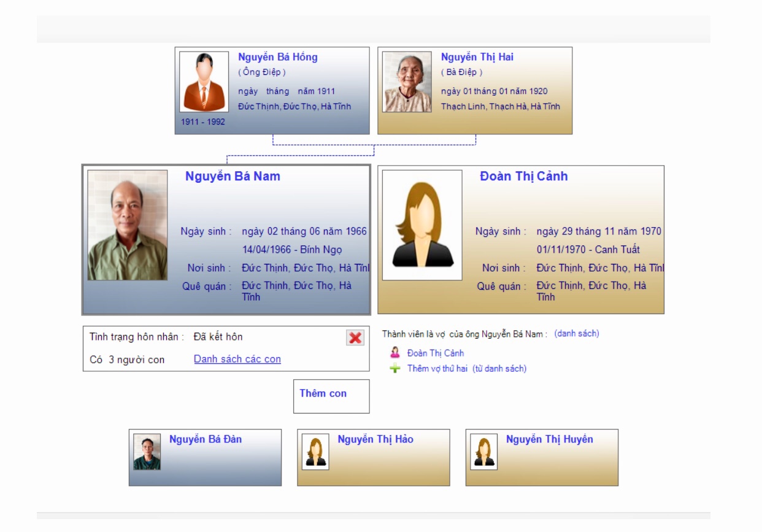Open child Nguyễn Thị Hảo name link
The height and width of the screenshot is (532, 762).
[375, 439]
